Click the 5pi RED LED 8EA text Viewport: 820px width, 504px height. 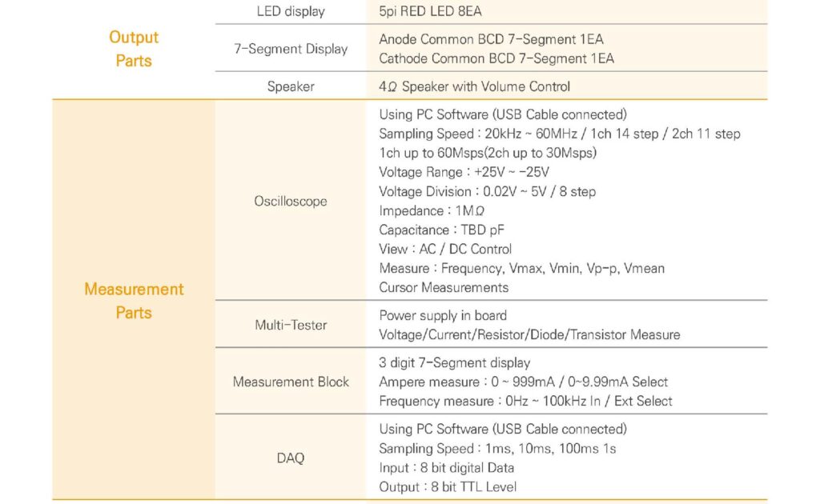click(430, 11)
